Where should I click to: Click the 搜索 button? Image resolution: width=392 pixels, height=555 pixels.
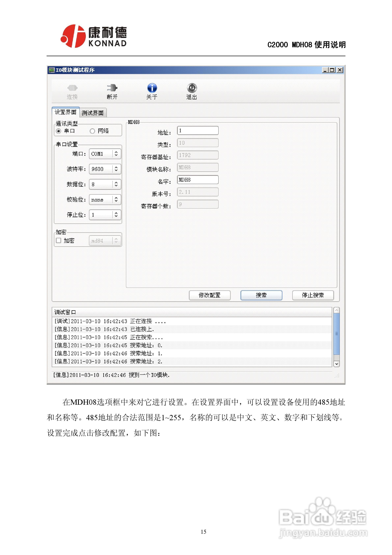[261, 295]
